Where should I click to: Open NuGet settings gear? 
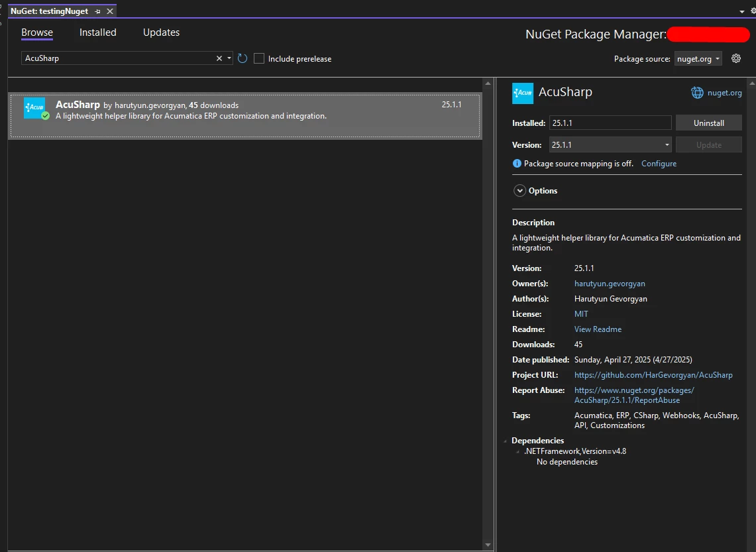click(x=735, y=58)
